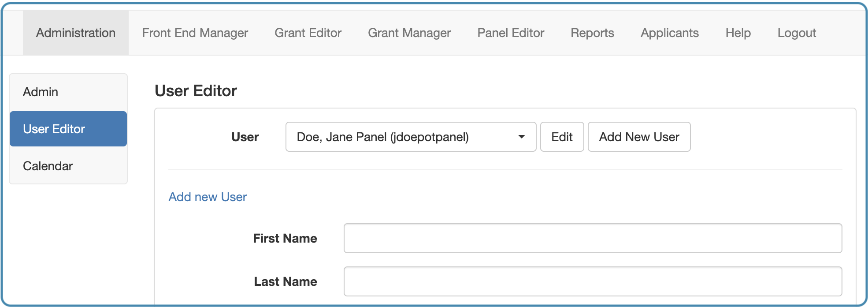Focus the Last Name input field

coord(593,281)
